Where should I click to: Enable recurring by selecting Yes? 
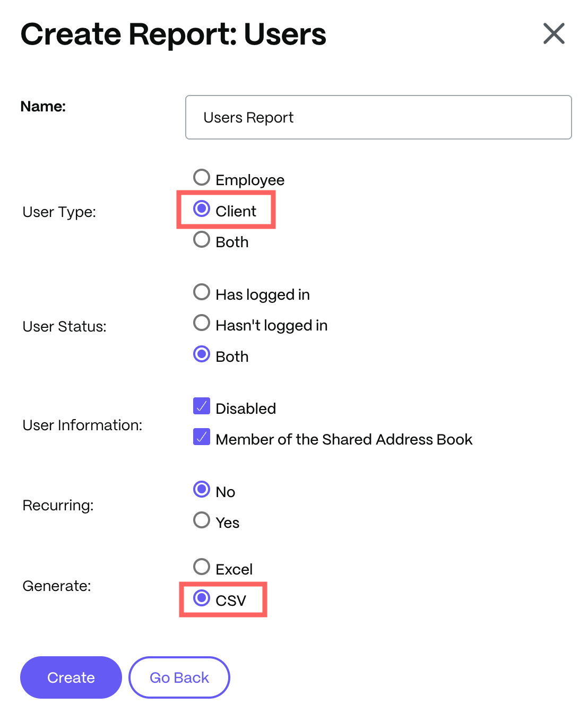click(x=202, y=520)
